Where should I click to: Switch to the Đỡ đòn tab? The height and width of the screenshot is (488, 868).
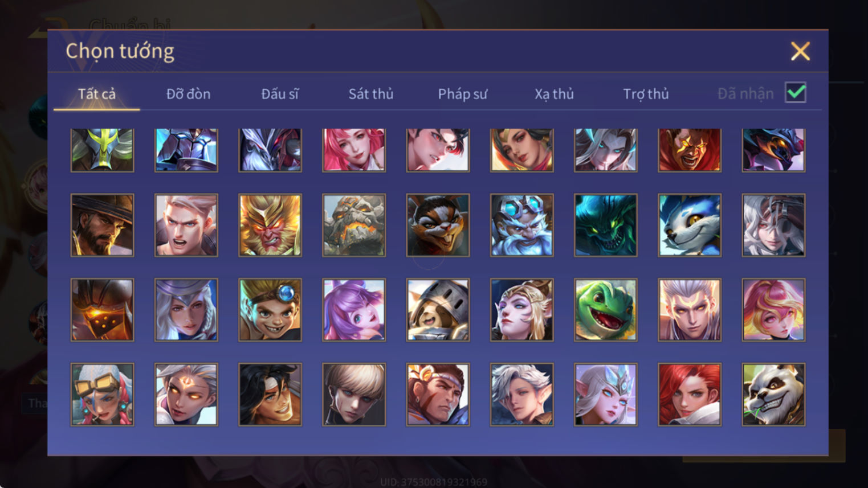(x=188, y=94)
